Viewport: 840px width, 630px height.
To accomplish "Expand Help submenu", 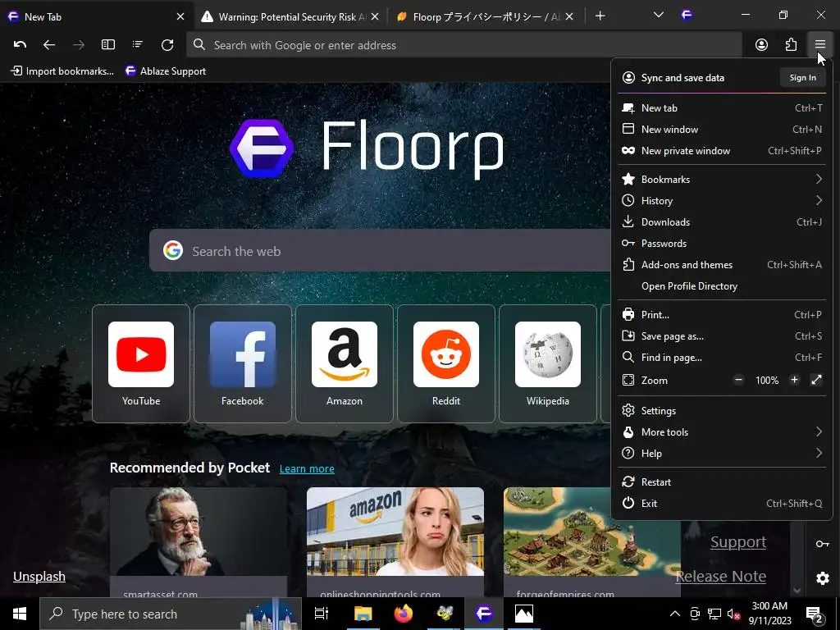I will tap(722, 453).
